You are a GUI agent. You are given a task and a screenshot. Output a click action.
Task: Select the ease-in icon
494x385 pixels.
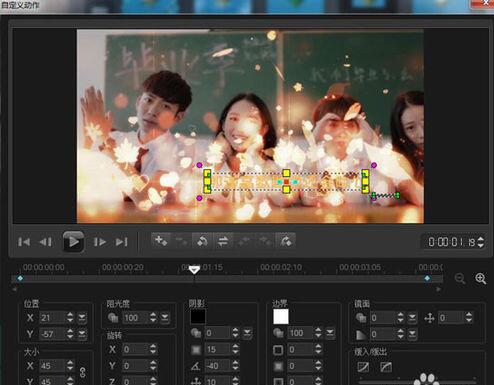point(363,367)
